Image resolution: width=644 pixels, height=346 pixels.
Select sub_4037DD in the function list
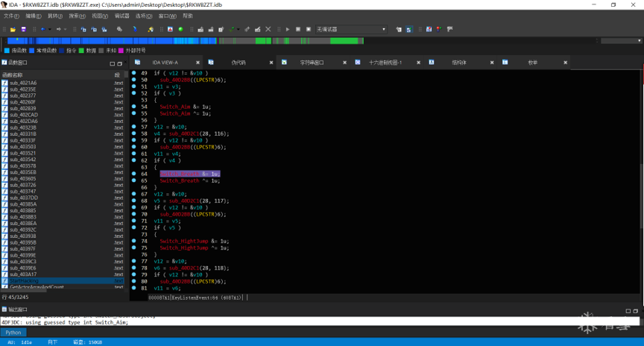click(23, 198)
